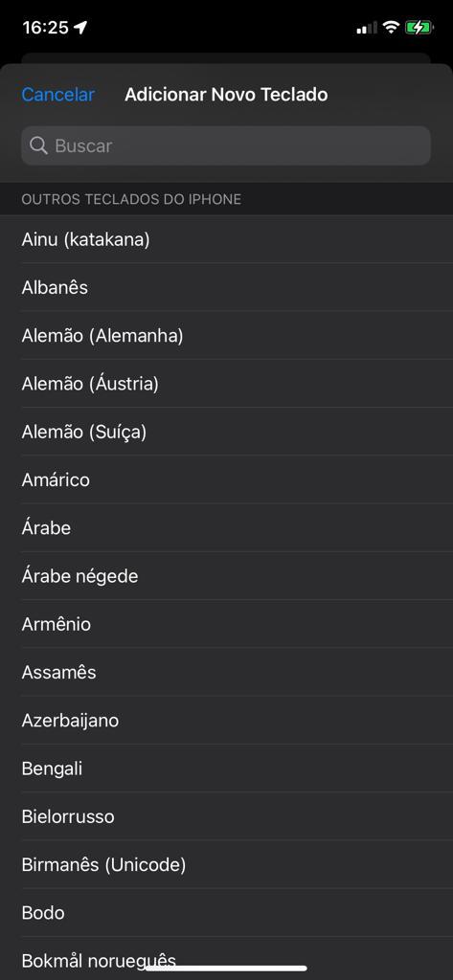453x980 pixels.
Task: Pick the Alemão (Áustria) keyboard
Action: click(x=226, y=384)
